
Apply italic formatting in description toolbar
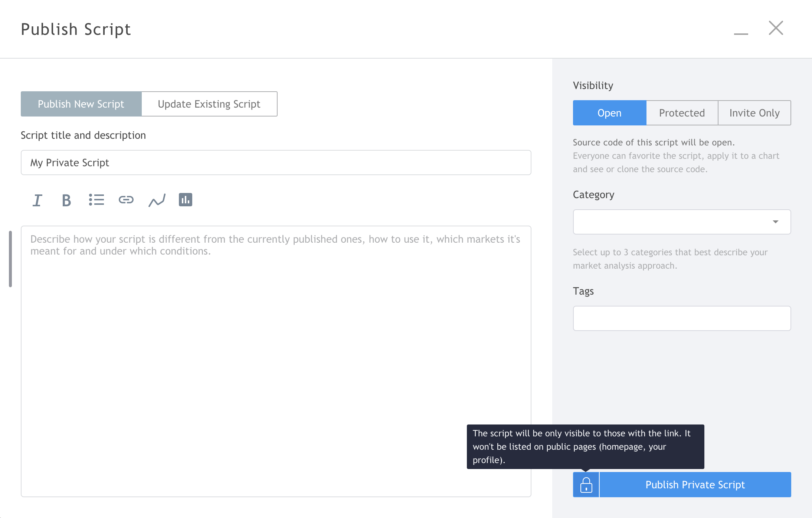pyautogui.click(x=37, y=200)
